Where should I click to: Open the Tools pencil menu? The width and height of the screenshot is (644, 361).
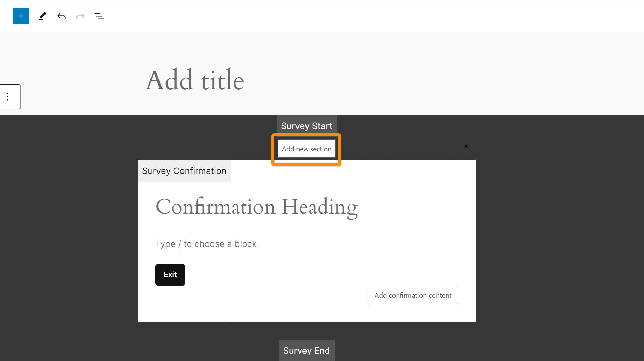coord(42,16)
